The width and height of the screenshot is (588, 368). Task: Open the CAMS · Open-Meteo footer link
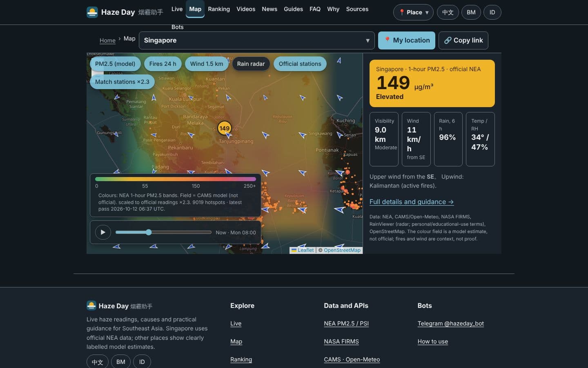tap(352, 359)
